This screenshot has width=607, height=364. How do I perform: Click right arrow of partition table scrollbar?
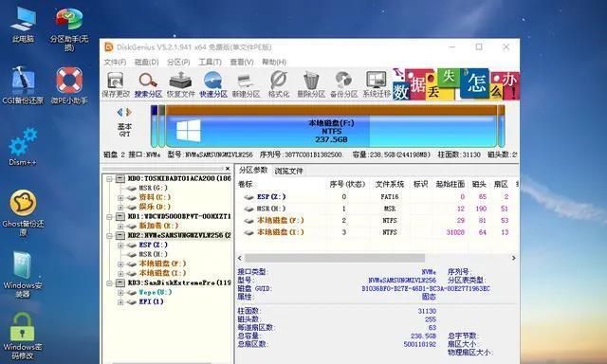point(514,258)
